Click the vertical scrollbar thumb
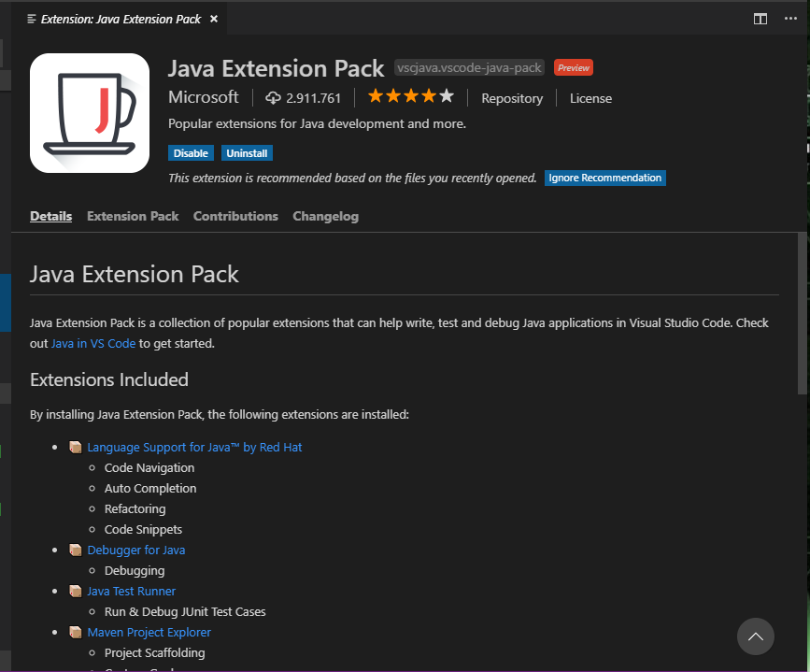The height and width of the screenshot is (672, 810). click(x=803, y=314)
